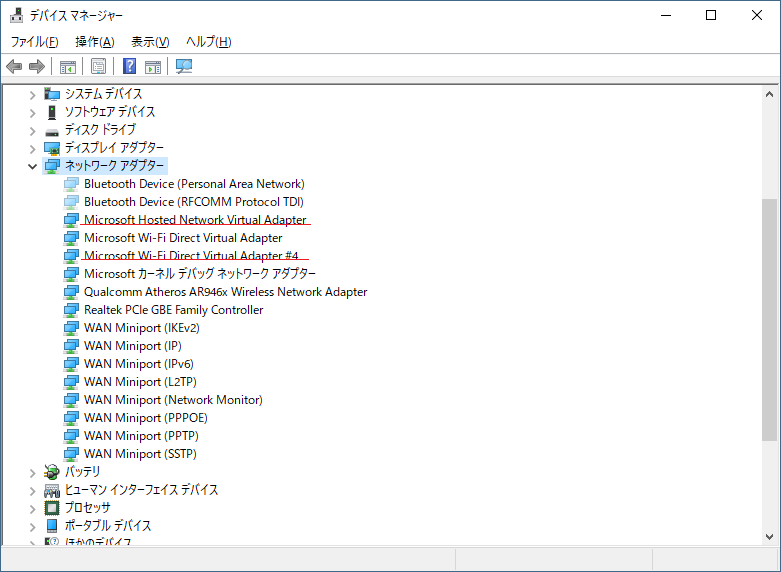This screenshot has height=572, width=781.
Task: Click the Back arrow toolbar icon
Action: tap(14, 66)
